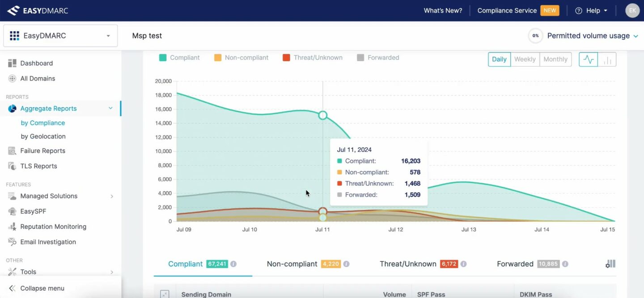Click the TLS Reports icon

tap(12, 166)
